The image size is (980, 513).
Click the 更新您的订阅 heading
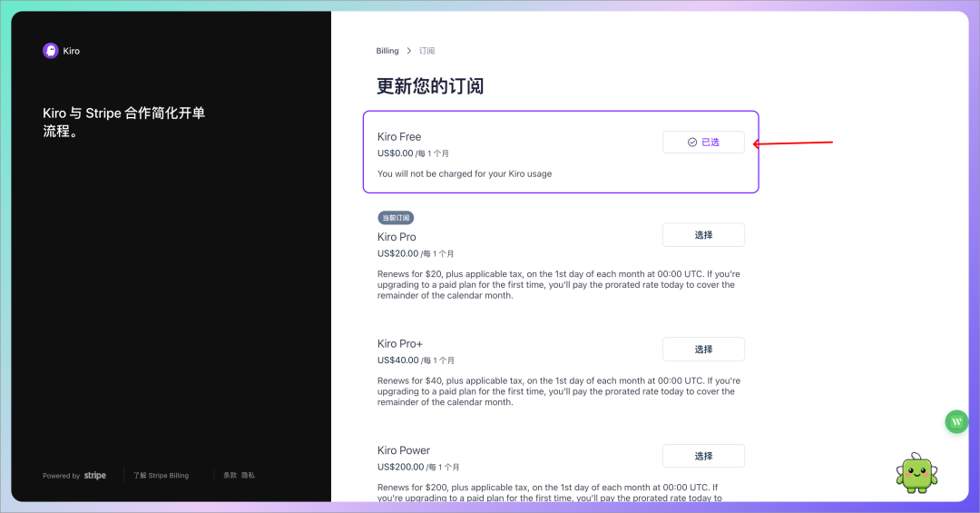click(430, 85)
